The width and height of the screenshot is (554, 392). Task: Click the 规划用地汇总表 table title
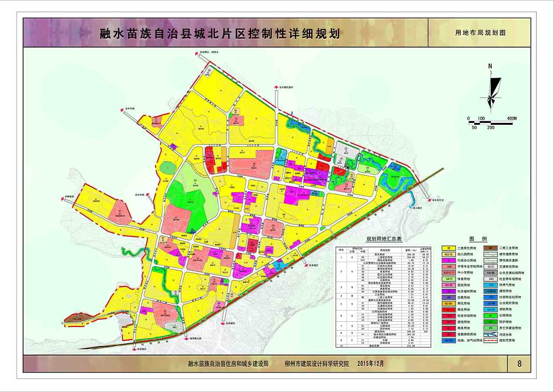[x=384, y=239]
